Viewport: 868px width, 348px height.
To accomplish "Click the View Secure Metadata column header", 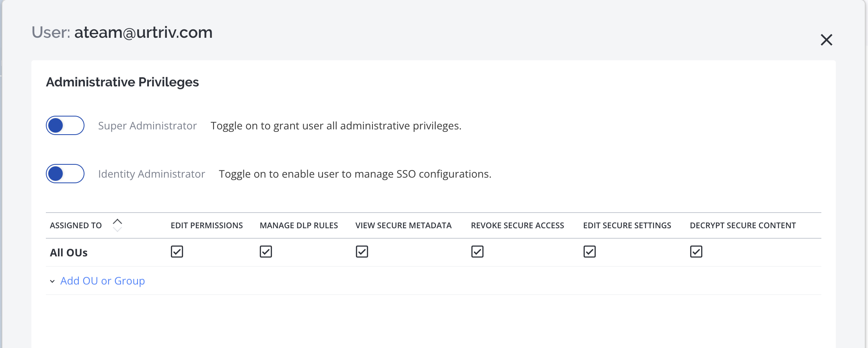I will click(403, 225).
